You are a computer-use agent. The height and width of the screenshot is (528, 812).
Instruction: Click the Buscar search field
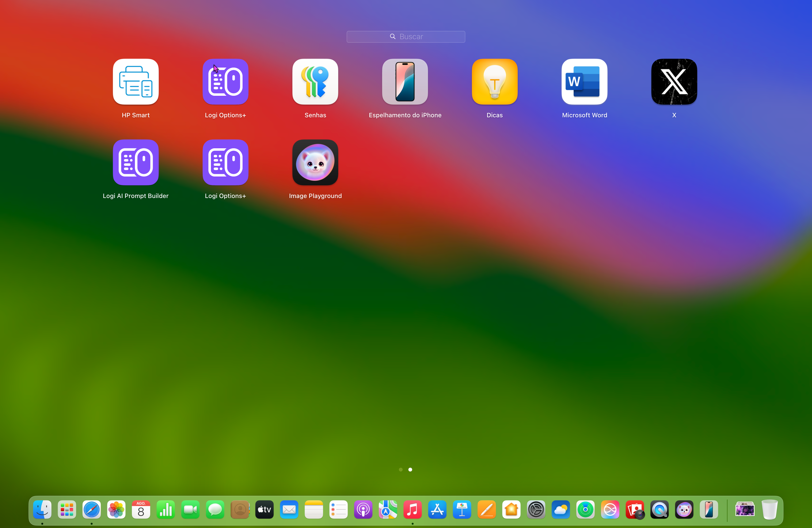406,37
